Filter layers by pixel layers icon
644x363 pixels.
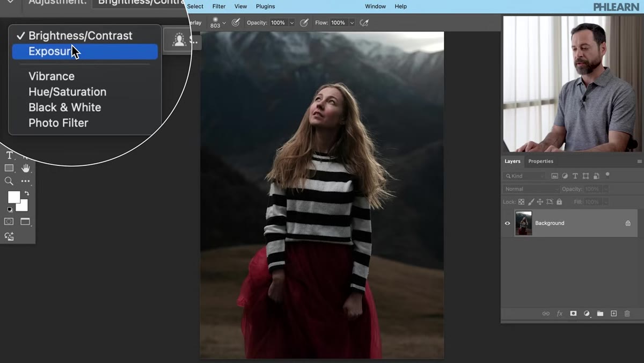[554, 176]
